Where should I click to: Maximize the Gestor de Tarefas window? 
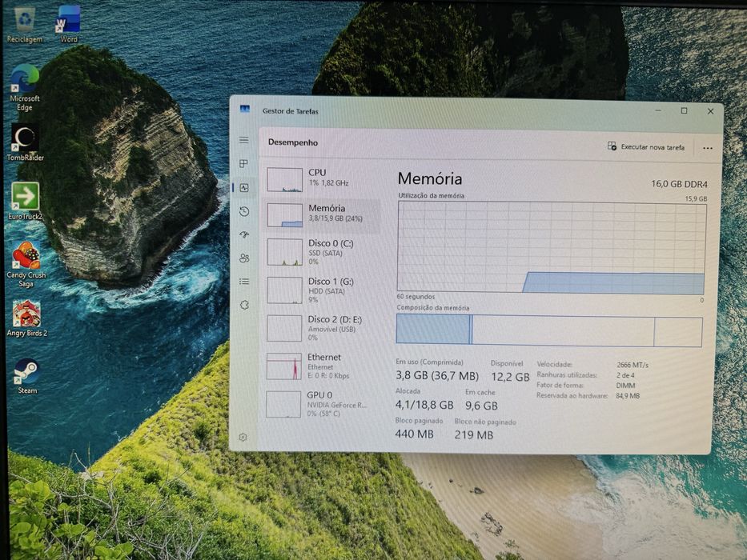pos(684,111)
